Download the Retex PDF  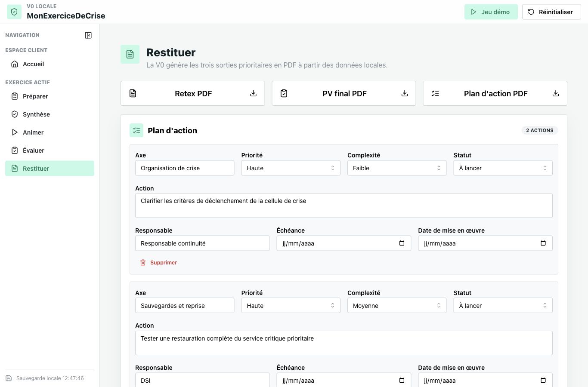coord(193,93)
